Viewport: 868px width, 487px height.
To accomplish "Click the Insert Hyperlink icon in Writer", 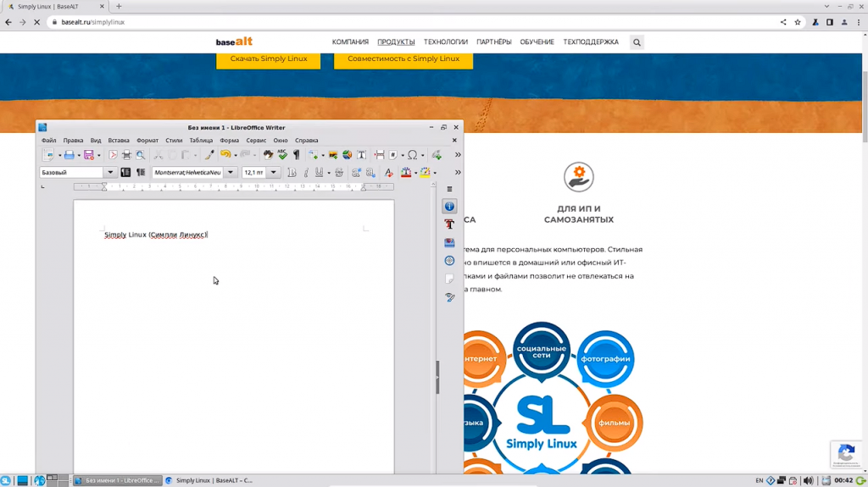I will click(x=437, y=155).
